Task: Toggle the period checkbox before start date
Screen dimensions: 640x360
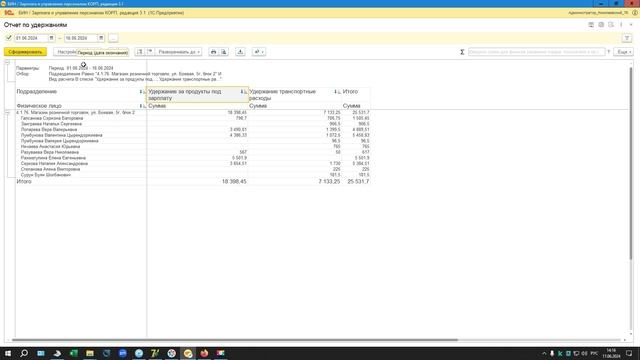Action: coord(9,38)
